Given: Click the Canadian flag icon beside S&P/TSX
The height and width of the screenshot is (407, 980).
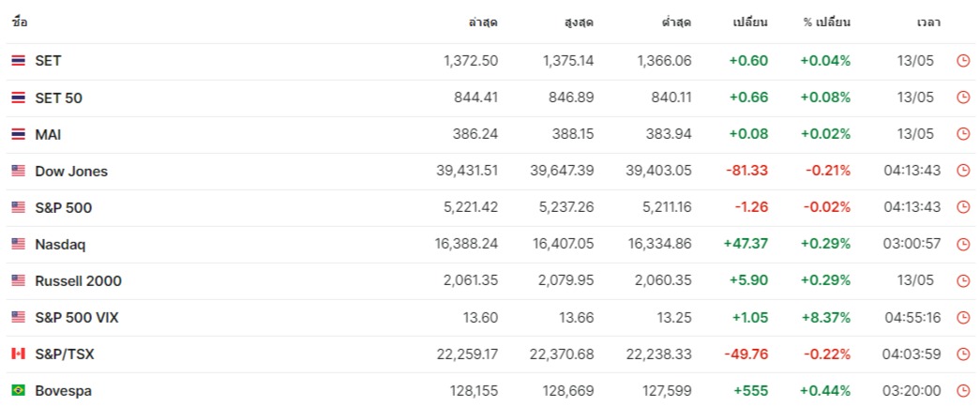Looking at the screenshot, I should point(18,354).
